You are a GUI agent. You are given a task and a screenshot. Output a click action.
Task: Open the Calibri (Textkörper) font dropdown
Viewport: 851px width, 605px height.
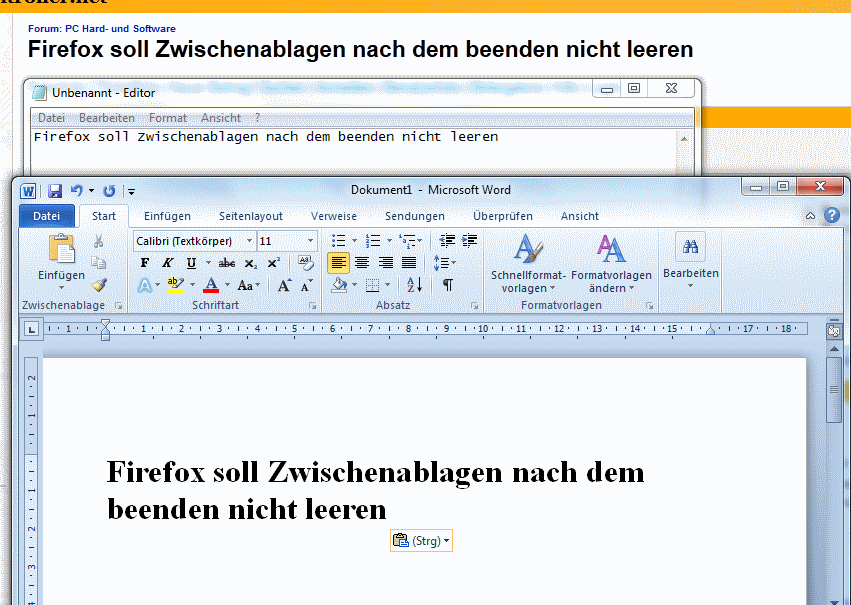coord(249,241)
